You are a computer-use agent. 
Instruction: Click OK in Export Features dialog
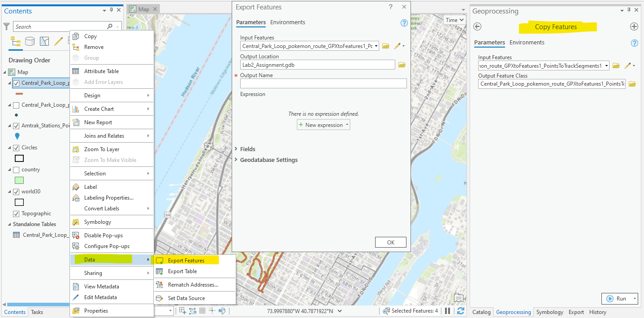pos(390,242)
